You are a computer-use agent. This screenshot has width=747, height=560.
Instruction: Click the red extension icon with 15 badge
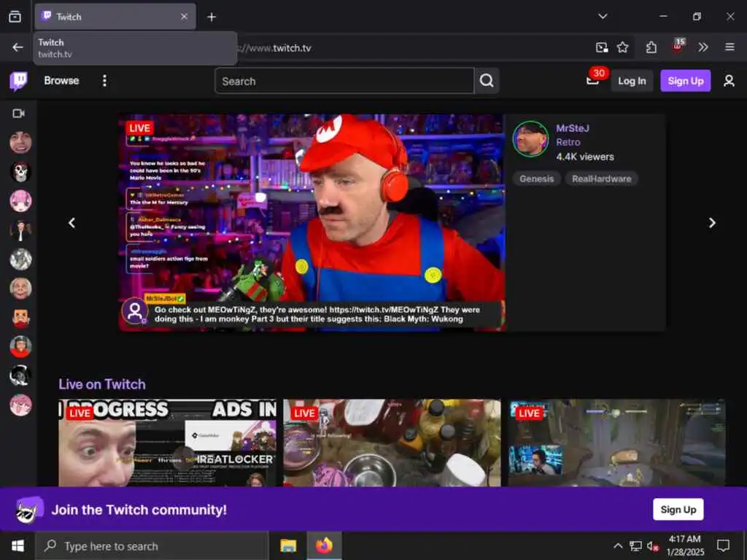click(678, 46)
